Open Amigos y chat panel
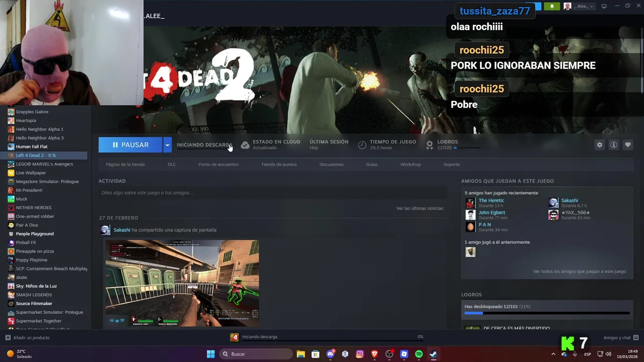The image size is (644, 362). click(621, 338)
